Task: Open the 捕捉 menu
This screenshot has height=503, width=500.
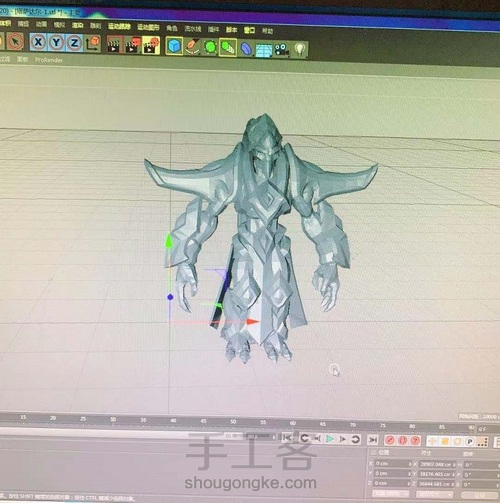Action: tap(23, 24)
